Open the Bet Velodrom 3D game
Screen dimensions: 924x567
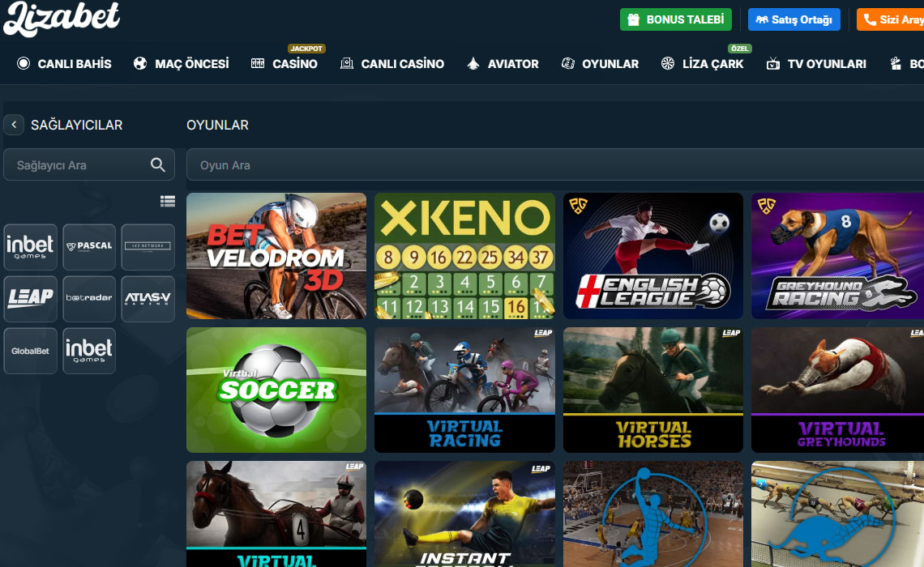pos(276,256)
